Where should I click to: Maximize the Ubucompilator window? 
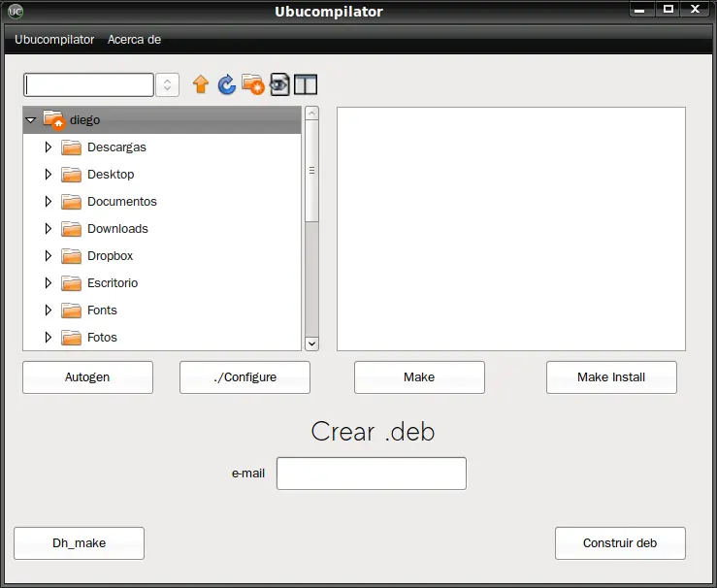(x=668, y=9)
